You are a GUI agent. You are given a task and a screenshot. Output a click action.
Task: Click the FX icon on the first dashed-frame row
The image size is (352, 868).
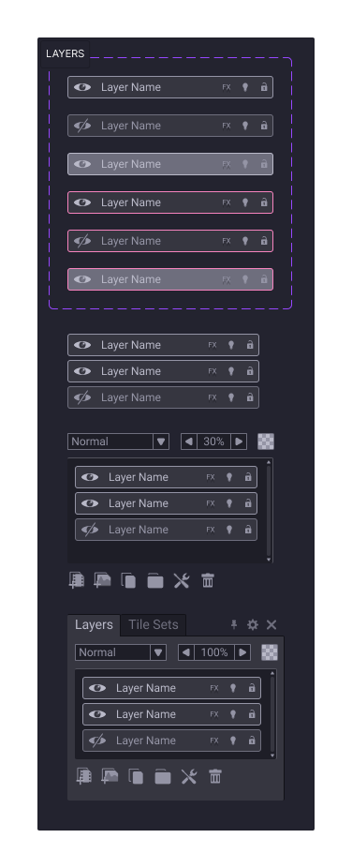coord(227,87)
